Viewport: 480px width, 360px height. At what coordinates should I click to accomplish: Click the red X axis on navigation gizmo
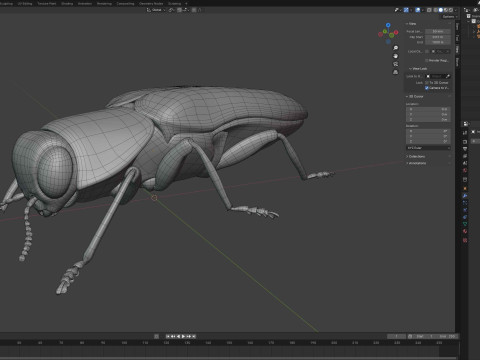[x=396, y=32]
